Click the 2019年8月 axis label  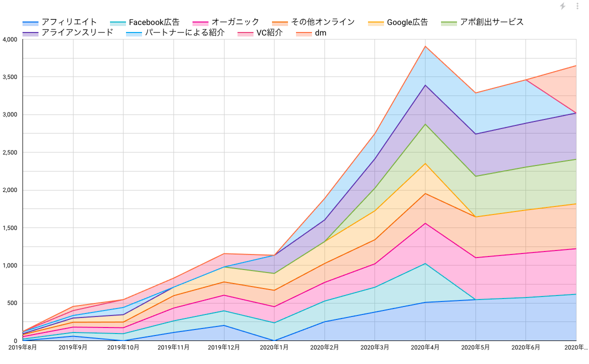(22, 347)
